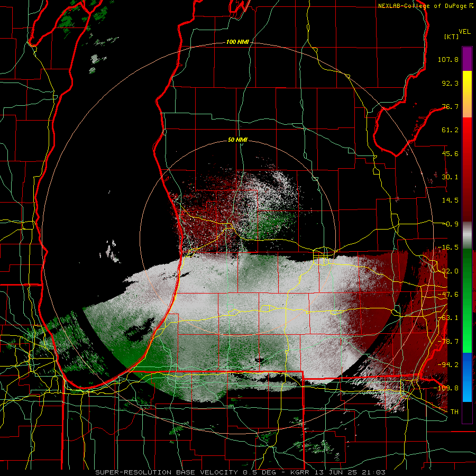Click the NEXLAB-College of DuPage credit text
476x476 pixels.
pyautogui.click(x=425, y=6)
